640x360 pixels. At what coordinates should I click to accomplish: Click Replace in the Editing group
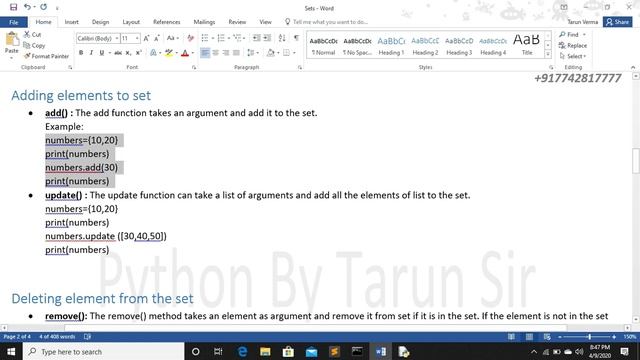573,45
